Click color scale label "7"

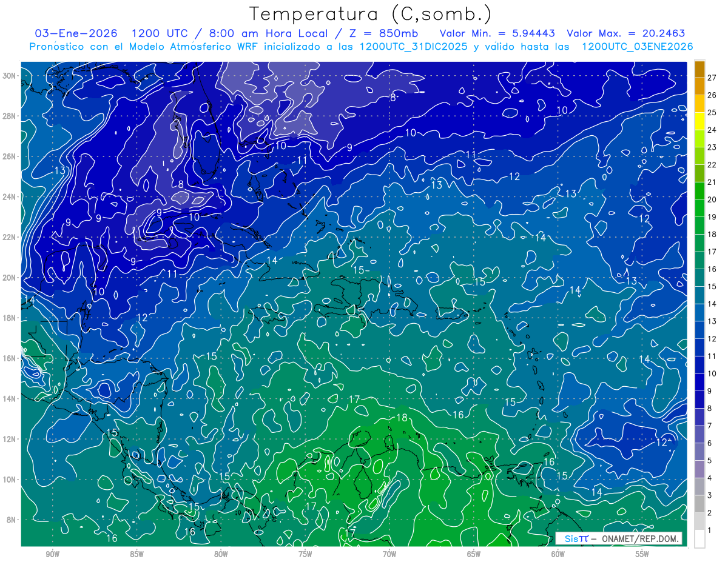point(709,426)
